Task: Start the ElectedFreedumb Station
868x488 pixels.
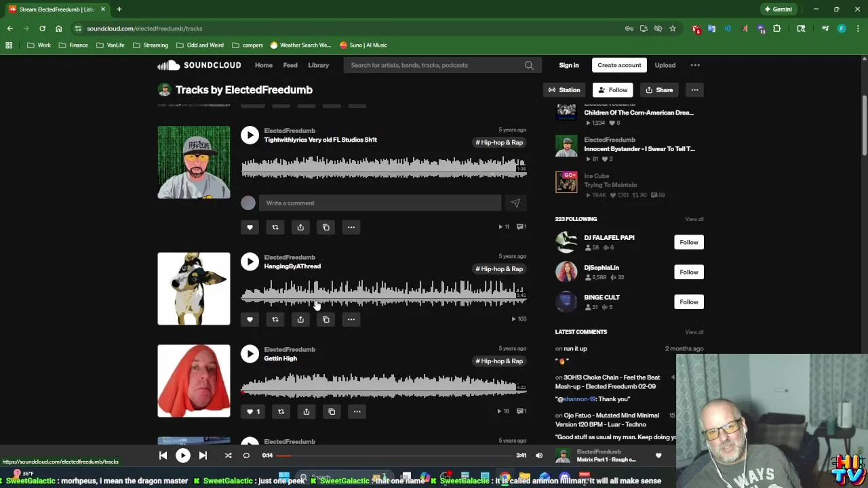Action: 564,90
